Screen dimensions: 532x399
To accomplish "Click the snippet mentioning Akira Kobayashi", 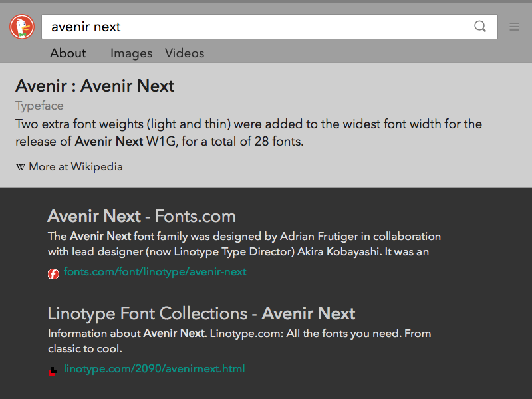I will click(238, 252).
